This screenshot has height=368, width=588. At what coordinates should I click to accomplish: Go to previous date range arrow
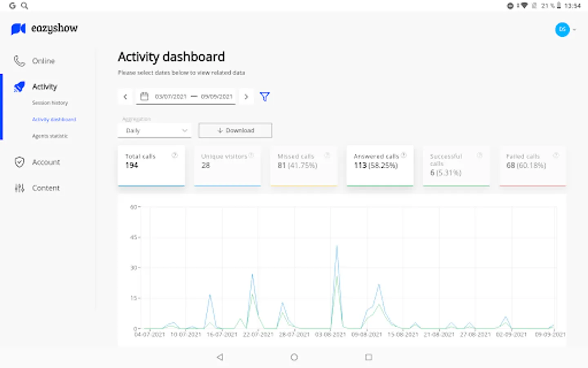[125, 97]
